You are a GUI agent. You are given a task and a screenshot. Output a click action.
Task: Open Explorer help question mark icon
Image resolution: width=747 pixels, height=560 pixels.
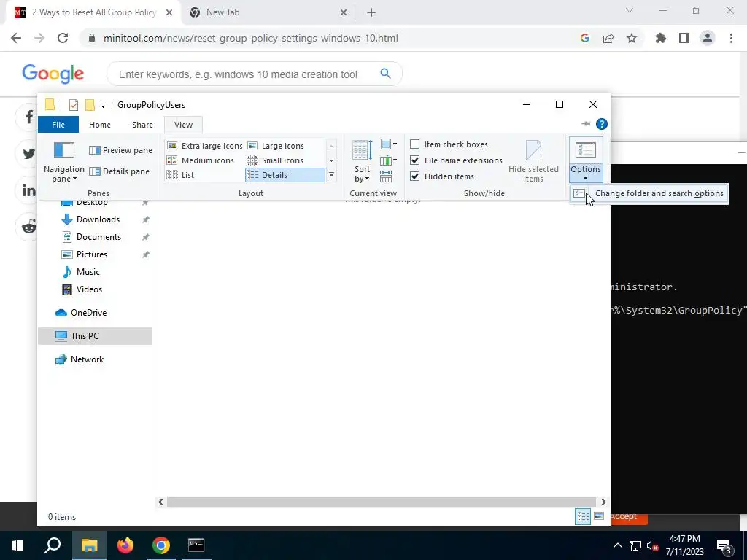(602, 124)
